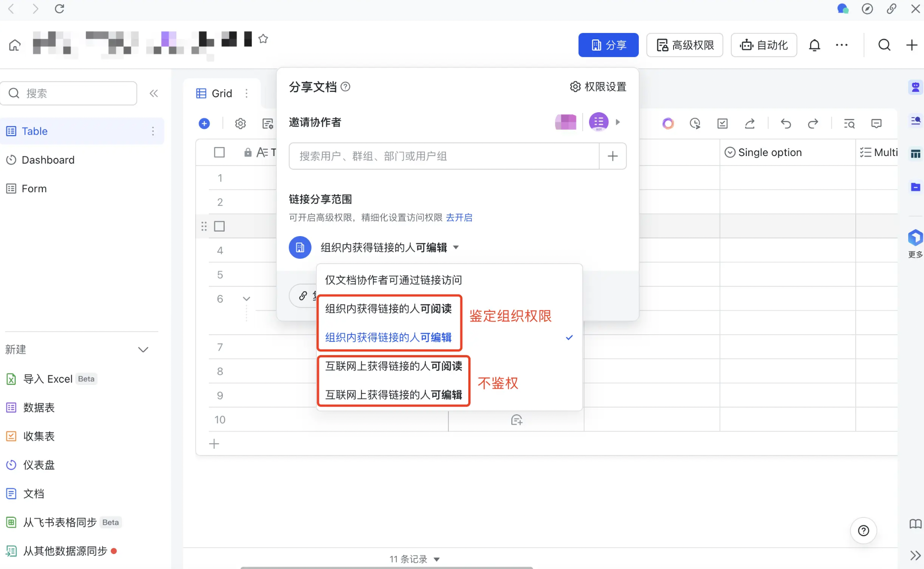Viewport: 924px width, 569px height.
Task: Click 导入 Excel in sidebar
Action: click(82, 379)
